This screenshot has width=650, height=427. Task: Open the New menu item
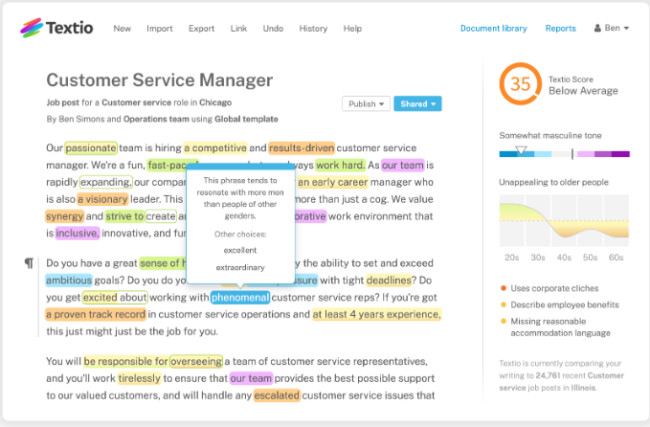[x=122, y=28]
